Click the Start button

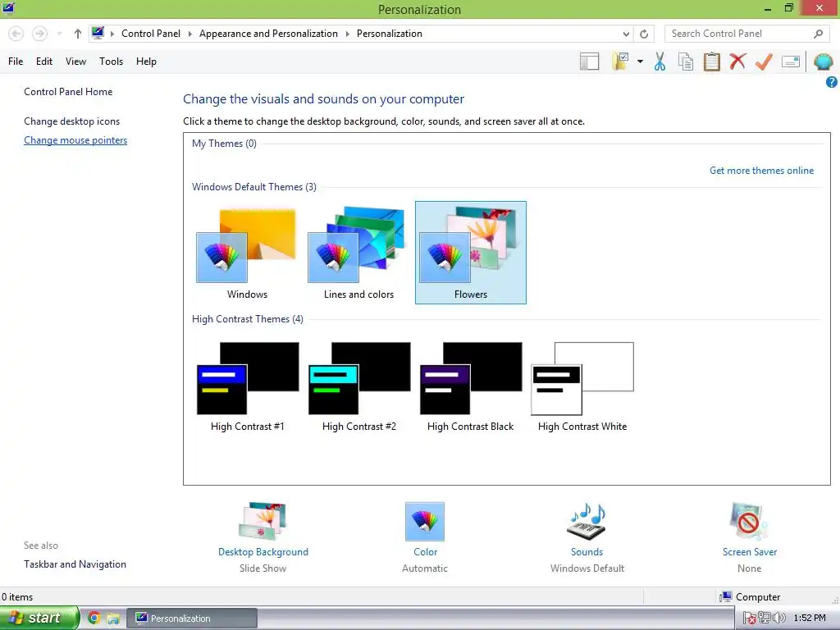(x=39, y=618)
